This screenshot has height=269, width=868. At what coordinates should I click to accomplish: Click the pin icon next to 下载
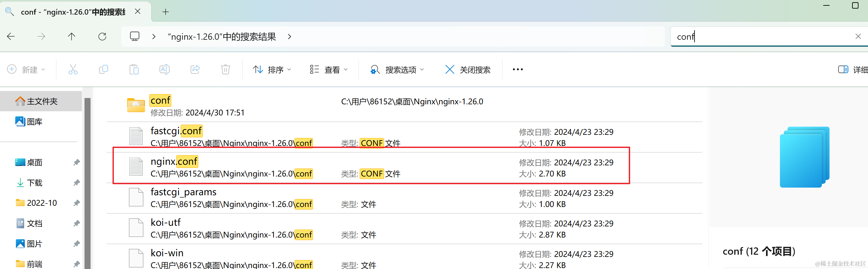(77, 183)
